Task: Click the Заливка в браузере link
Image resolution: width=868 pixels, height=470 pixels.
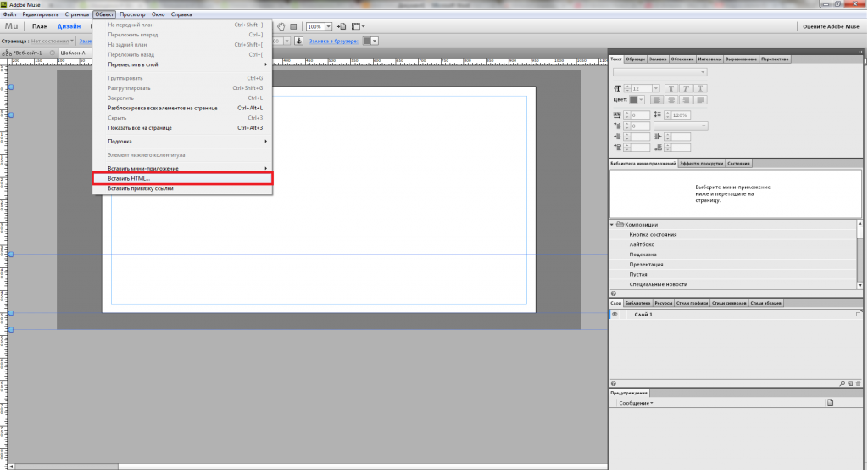Action: (331, 41)
